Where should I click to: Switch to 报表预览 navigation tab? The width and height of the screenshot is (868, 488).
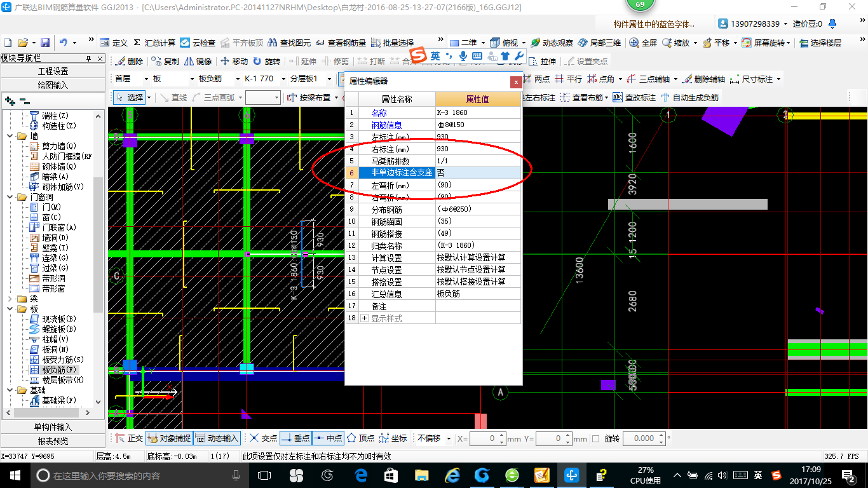pyautogui.click(x=53, y=441)
